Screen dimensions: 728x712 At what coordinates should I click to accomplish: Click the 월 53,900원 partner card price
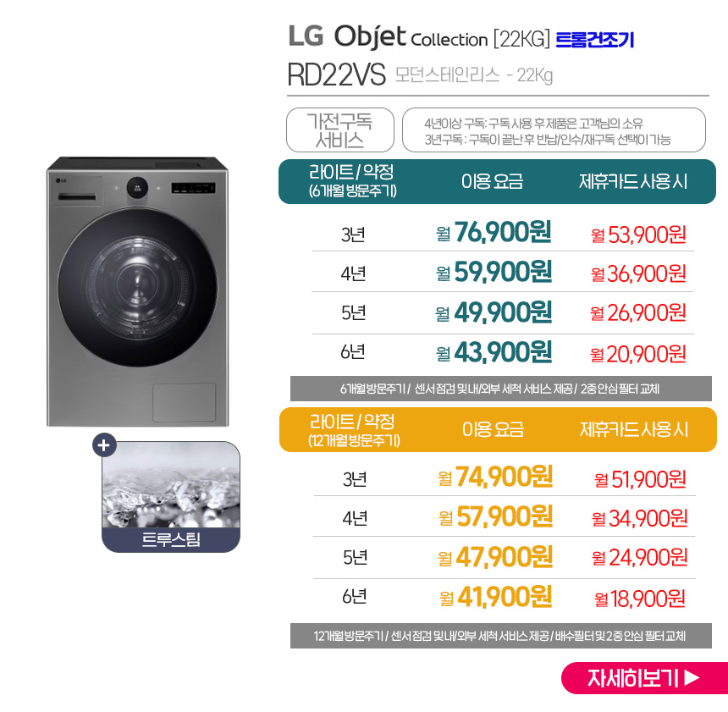(x=638, y=235)
